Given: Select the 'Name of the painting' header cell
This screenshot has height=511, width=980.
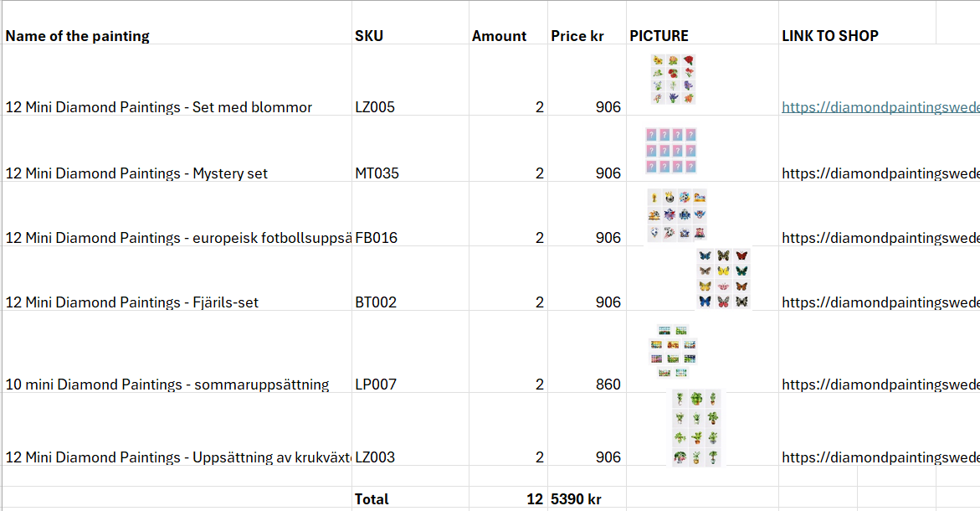Looking at the screenshot, I should click(x=78, y=36).
